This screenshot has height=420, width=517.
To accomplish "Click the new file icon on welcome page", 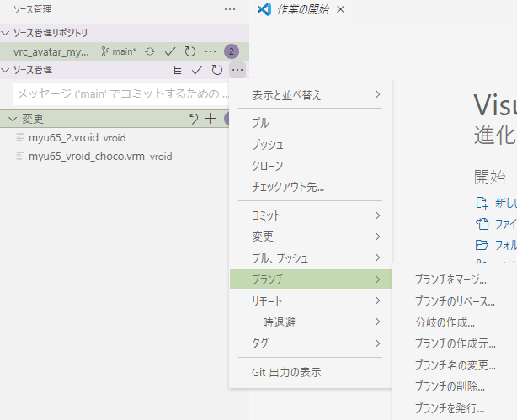I will pos(482,203).
